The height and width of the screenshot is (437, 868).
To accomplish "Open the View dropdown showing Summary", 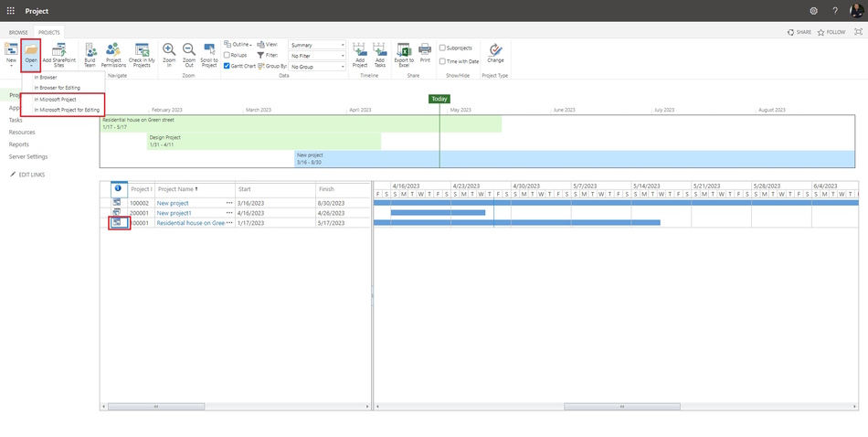I will pos(317,45).
